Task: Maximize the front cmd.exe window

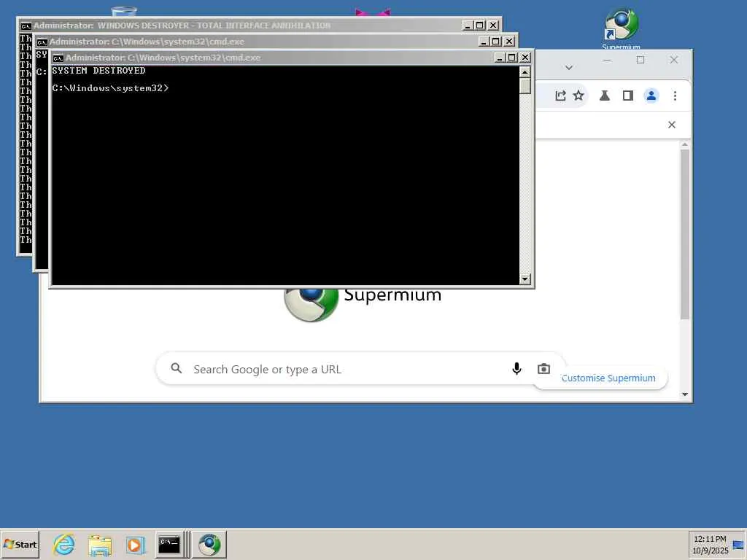Action: (x=512, y=58)
